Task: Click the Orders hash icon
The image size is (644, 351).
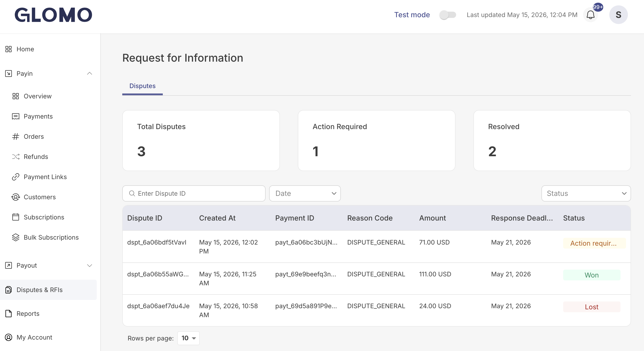Action: coord(16,136)
